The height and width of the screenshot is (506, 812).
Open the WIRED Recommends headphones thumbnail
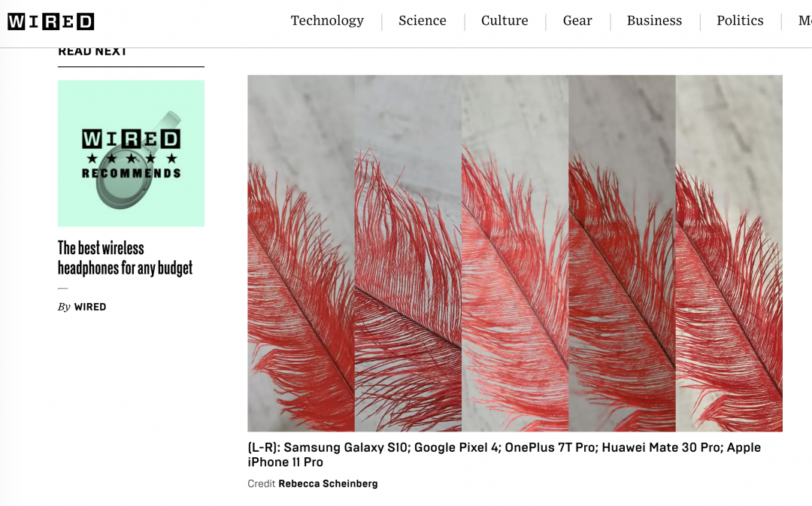pos(131,153)
